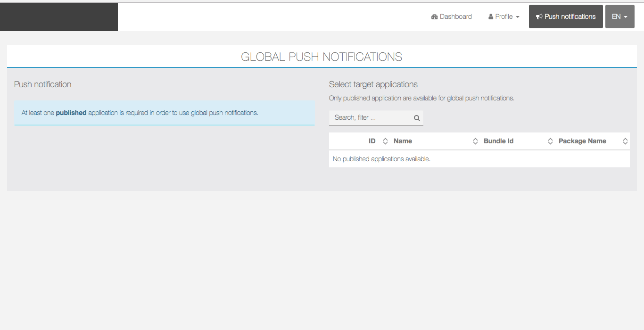The height and width of the screenshot is (330, 644).
Task: Click the dark logo block top-left
Action: point(59,17)
